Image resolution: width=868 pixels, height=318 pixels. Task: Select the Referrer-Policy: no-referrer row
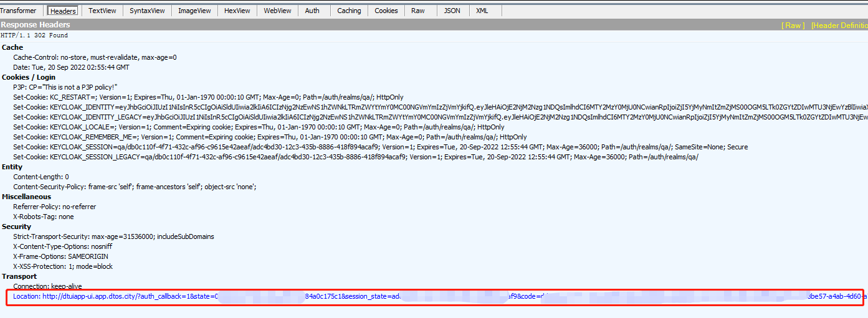pyautogui.click(x=55, y=207)
